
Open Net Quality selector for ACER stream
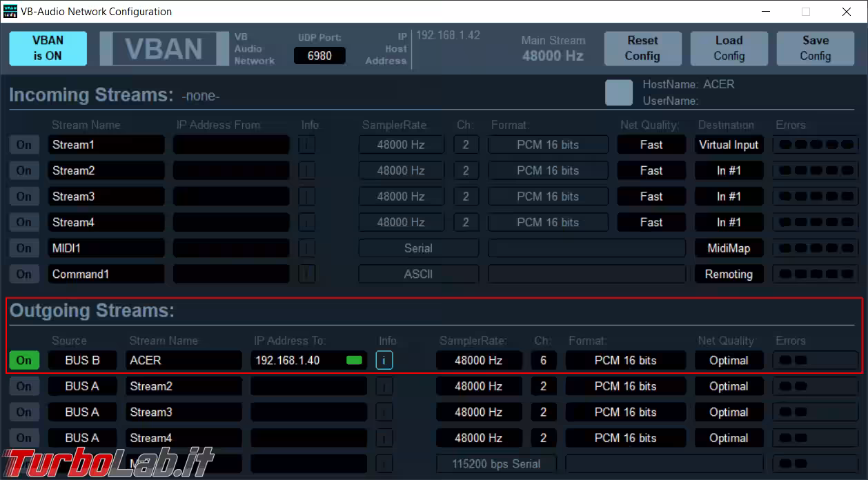pyautogui.click(x=728, y=360)
